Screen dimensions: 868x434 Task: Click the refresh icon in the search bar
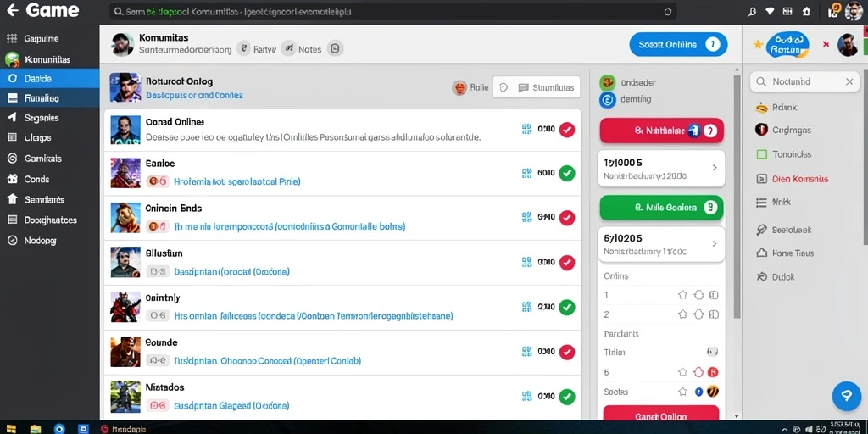(668, 11)
